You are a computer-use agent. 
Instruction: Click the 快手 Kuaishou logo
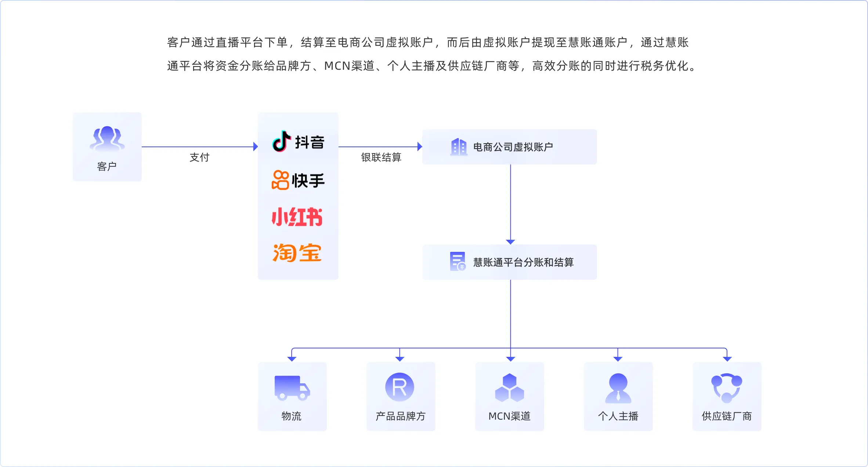(x=298, y=180)
